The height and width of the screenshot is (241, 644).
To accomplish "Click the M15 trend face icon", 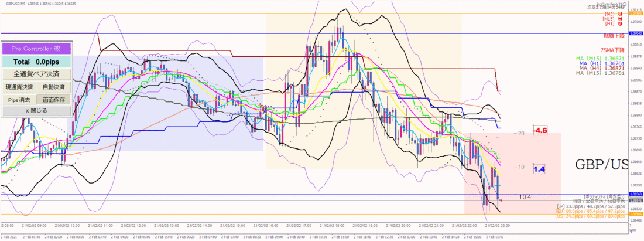I will pyautogui.click(x=620, y=19).
